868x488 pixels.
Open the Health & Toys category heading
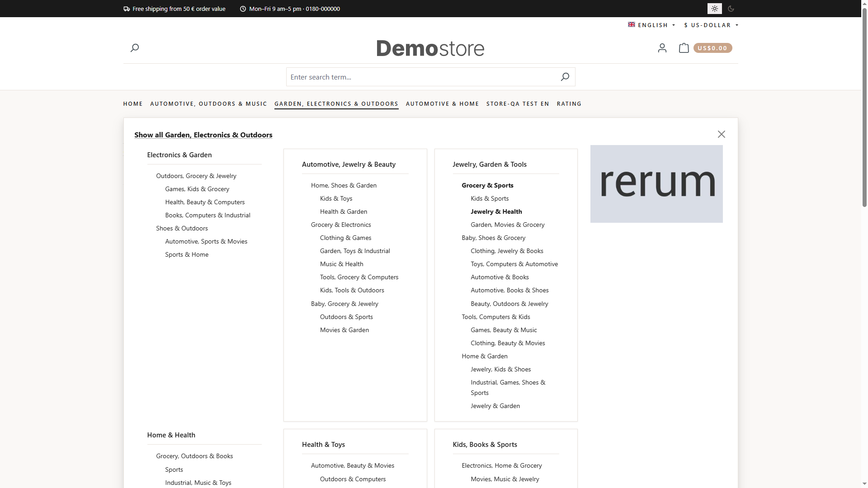(x=323, y=445)
